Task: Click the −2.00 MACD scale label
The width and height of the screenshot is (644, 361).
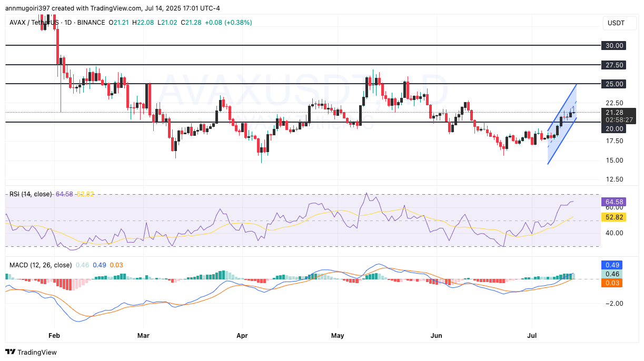Action: (x=614, y=303)
